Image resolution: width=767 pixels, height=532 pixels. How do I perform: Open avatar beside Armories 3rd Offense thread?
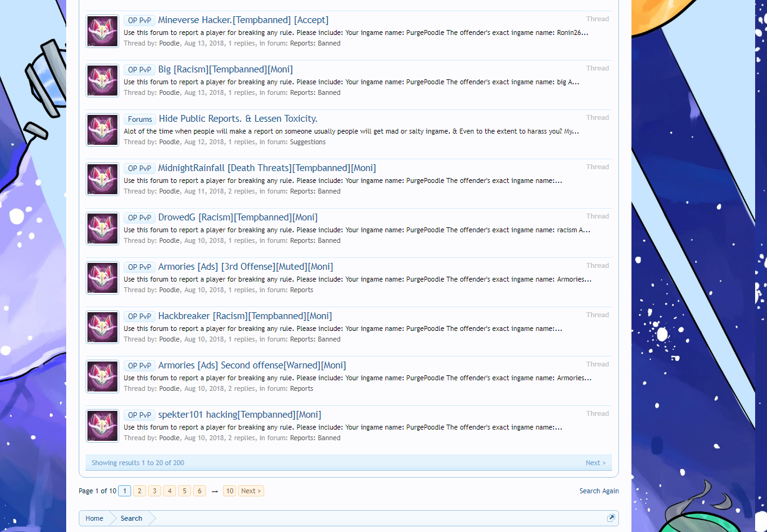tap(102, 278)
